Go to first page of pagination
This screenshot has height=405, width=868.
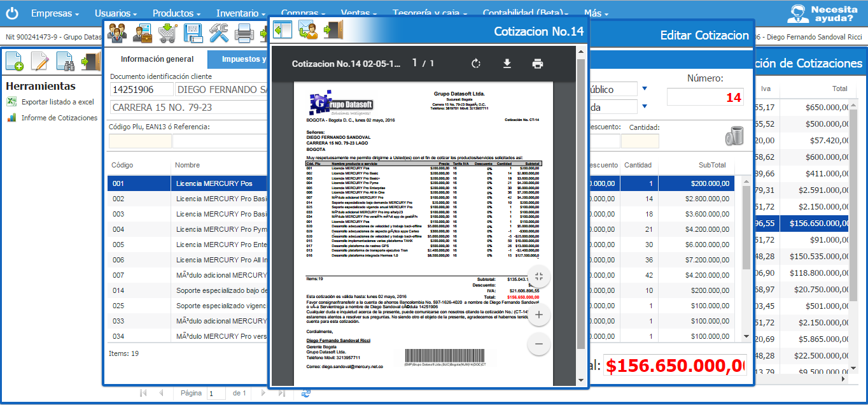point(143,394)
